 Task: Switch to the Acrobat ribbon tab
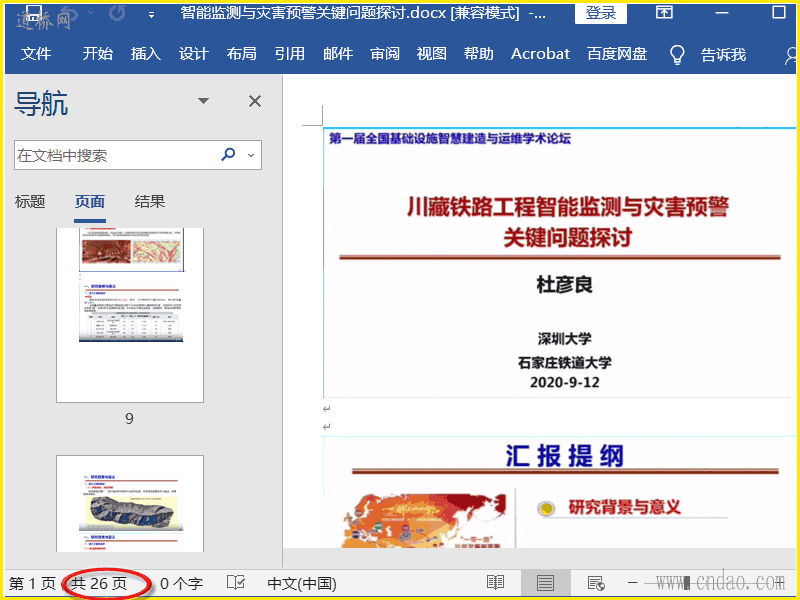point(540,54)
